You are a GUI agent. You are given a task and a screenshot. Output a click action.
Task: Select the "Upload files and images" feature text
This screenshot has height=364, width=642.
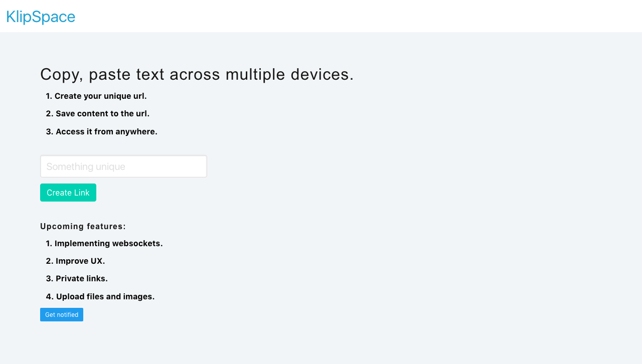(105, 297)
